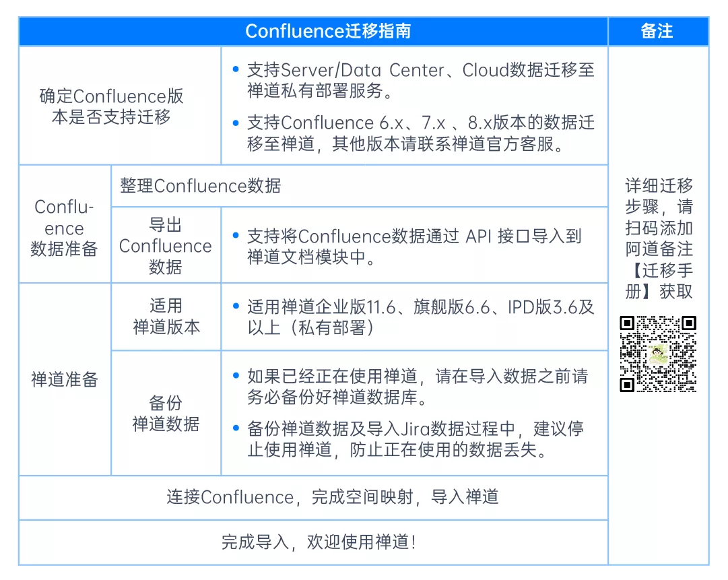Click the bullet about Server/Data Center and Cloud migration

click(414, 80)
